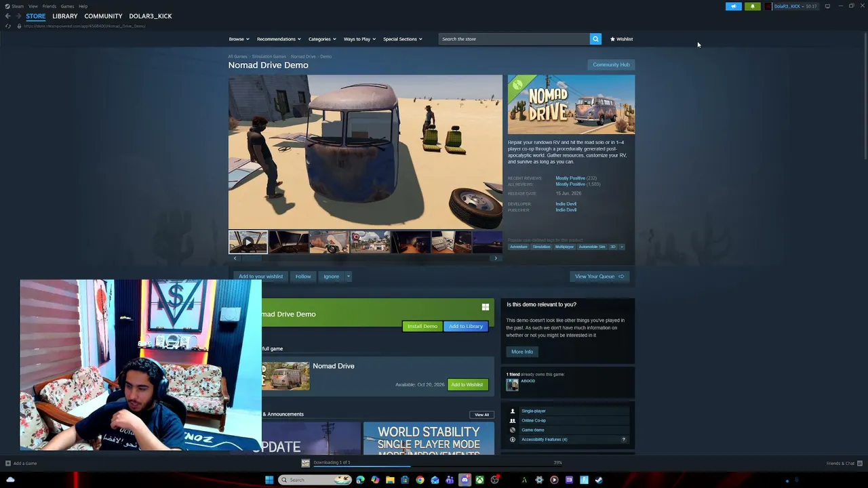Open File Explorer on the taskbar

pos(390,480)
